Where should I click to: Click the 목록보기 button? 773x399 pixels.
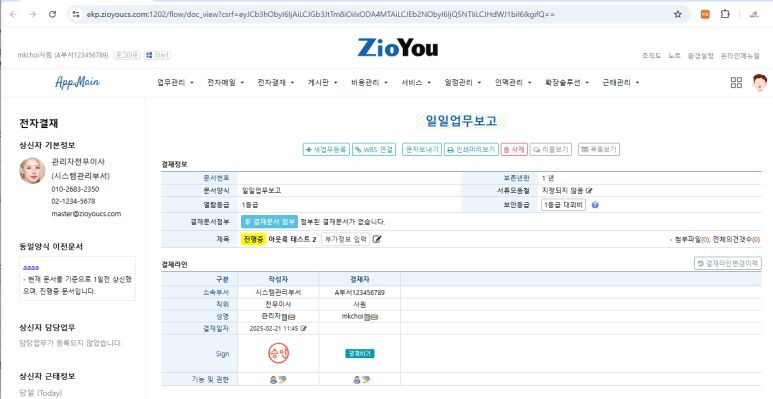point(598,149)
